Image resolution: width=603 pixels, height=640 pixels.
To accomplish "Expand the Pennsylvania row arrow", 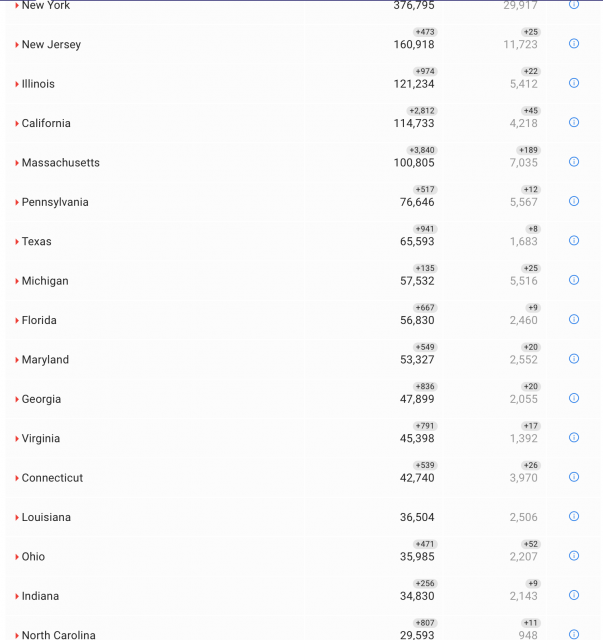I will click(17, 203).
